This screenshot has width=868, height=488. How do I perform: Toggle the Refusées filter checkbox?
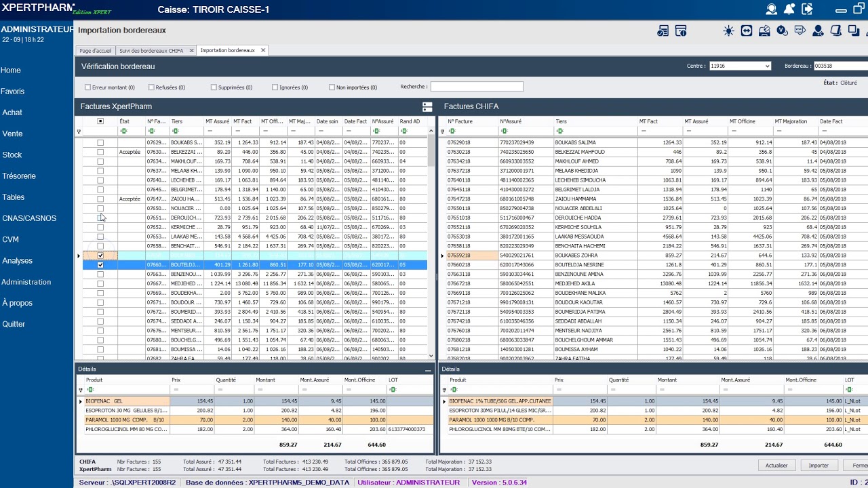[151, 87]
